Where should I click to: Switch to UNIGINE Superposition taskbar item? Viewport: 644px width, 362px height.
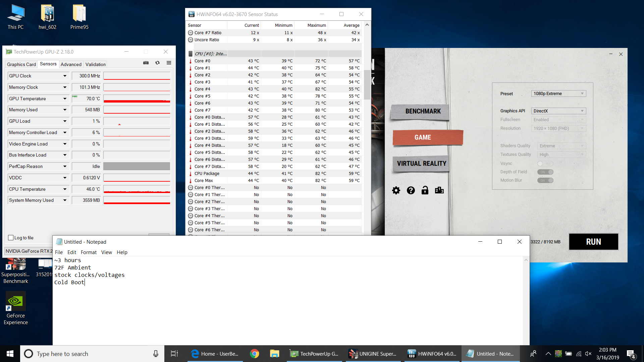(373, 354)
